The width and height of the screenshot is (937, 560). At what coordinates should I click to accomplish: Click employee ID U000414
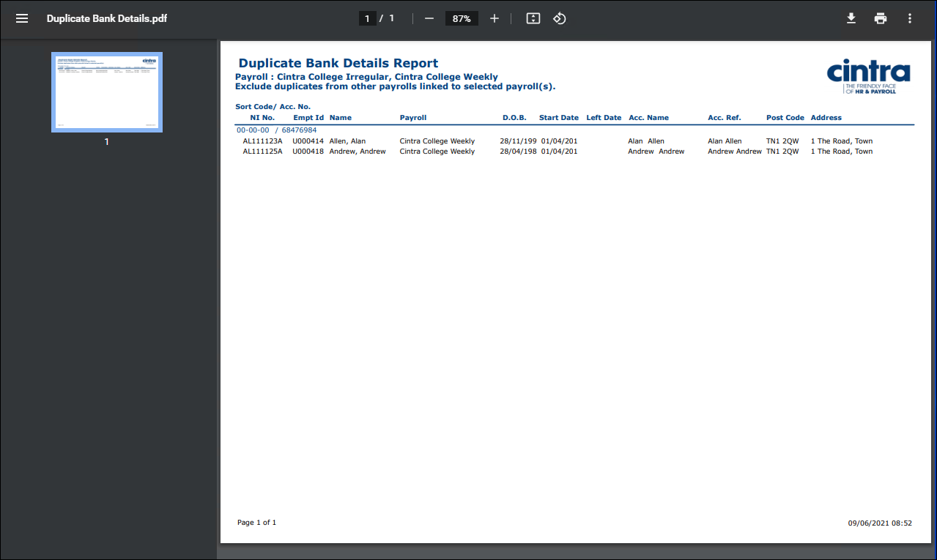308,141
